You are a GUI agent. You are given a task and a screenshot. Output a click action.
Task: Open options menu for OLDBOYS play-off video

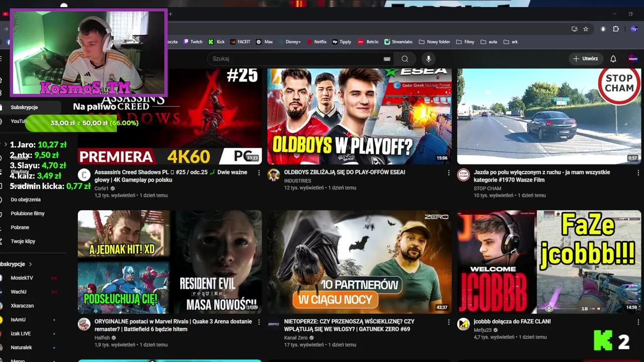click(x=448, y=172)
